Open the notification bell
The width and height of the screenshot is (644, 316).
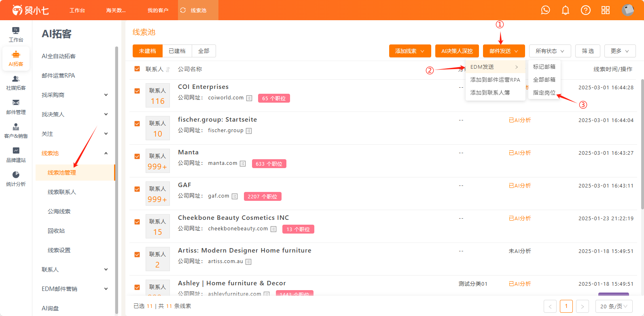click(x=566, y=10)
